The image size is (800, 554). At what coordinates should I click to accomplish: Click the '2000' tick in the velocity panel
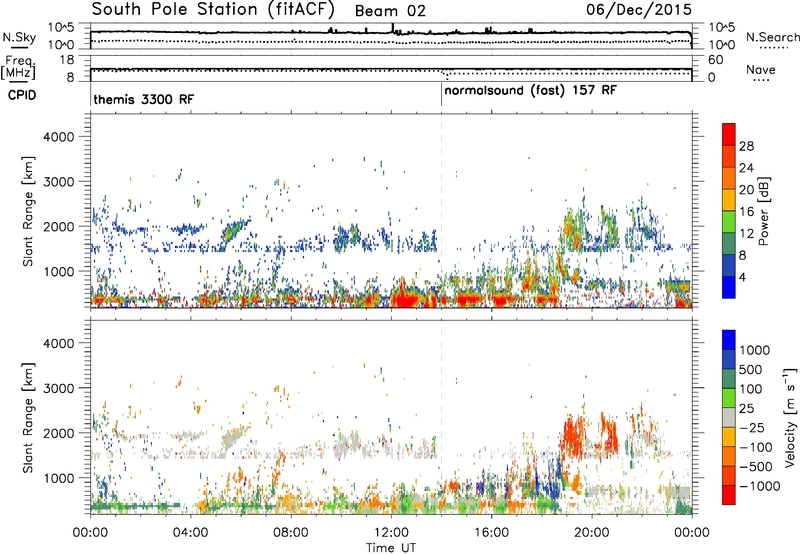[59, 433]
